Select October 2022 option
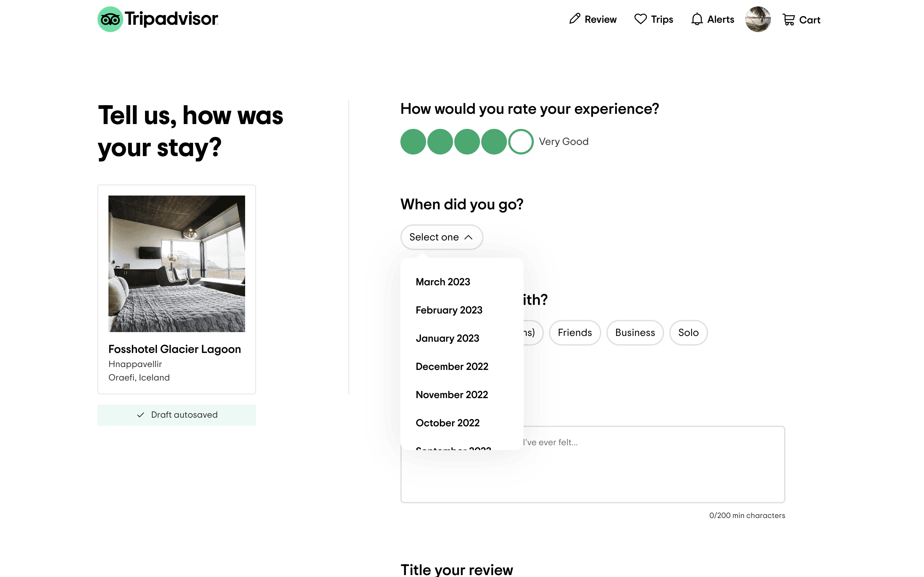The image size is (924, 577). click(x=448, y=423)
